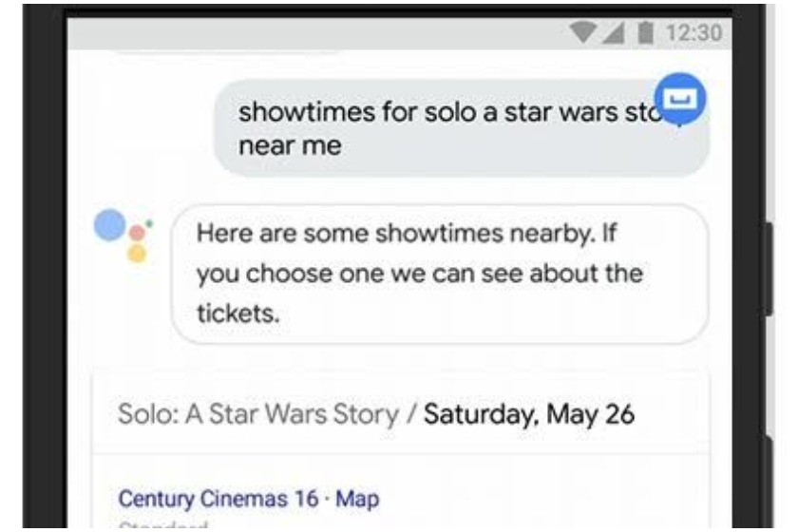The height and width of the screenshot is (532, 798).
Task: Tap the cellular signal strength icon
Action: (x=615, y=33)
